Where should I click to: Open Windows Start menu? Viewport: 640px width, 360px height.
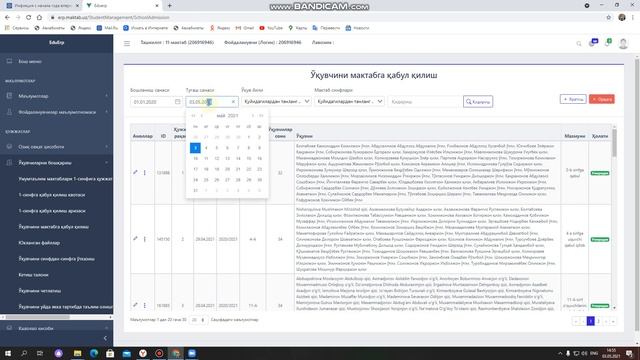(x=7, y=353)
